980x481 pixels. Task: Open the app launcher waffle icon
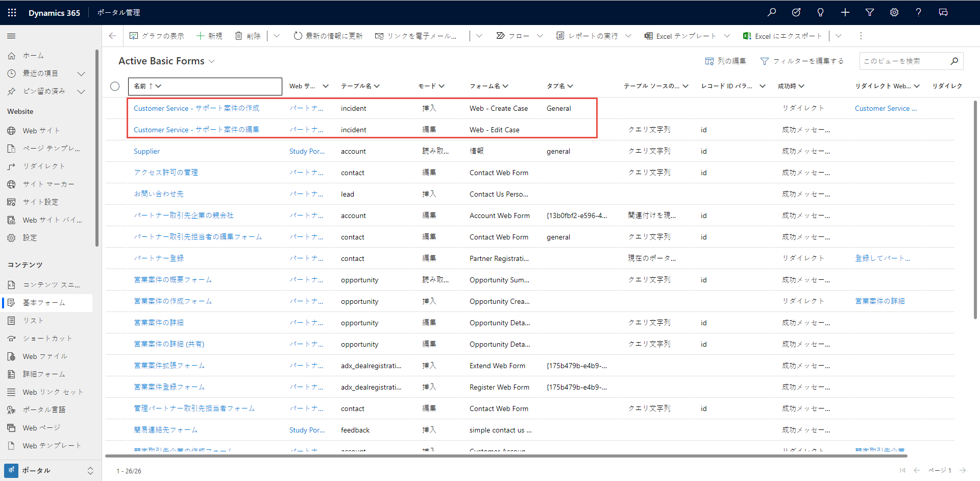coord(12,13)
